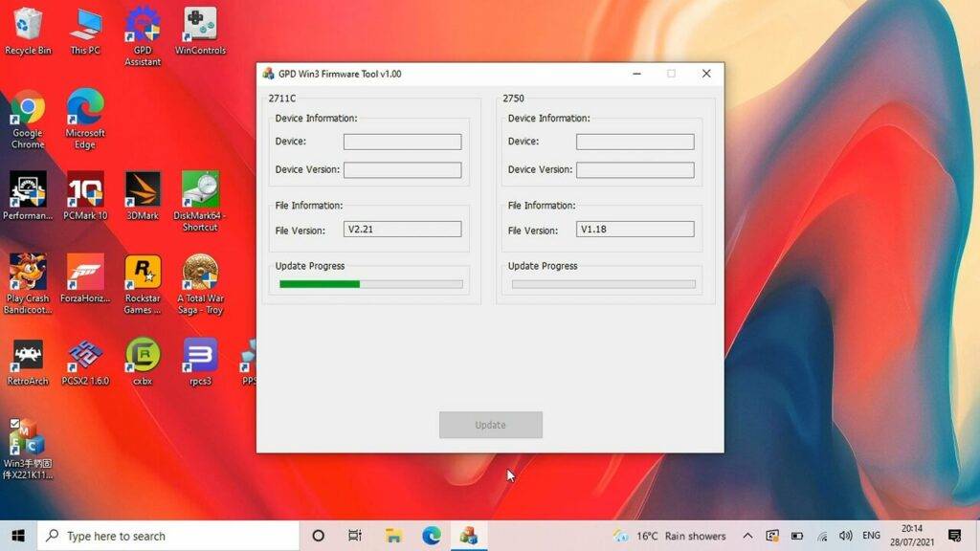Click the 2711C group label

tap(282, 99)
